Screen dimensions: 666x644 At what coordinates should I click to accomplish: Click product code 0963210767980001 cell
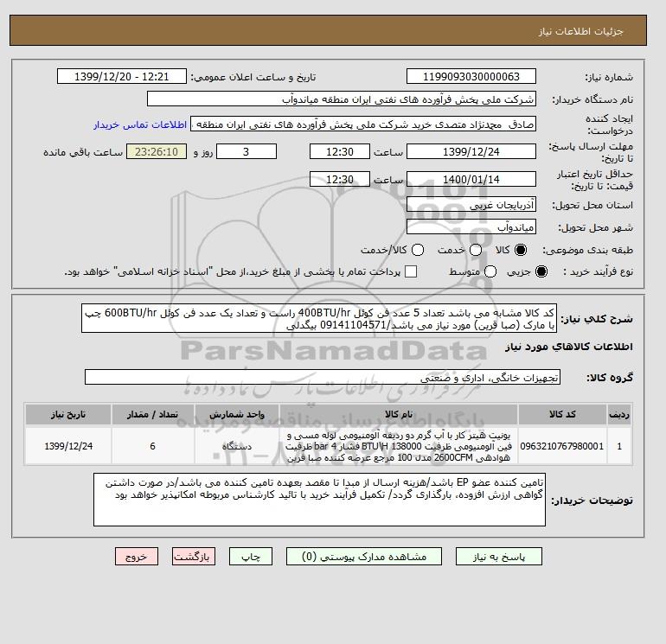click(562, 446)
